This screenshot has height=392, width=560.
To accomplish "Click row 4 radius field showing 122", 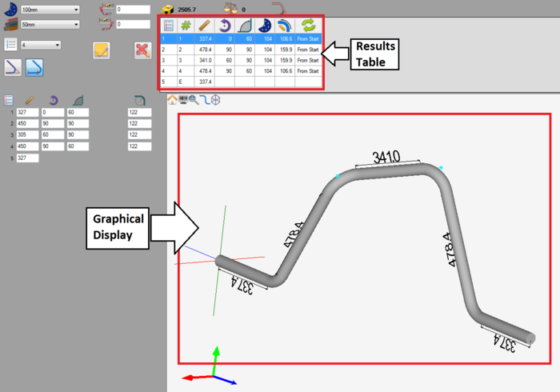I will 139,146.
